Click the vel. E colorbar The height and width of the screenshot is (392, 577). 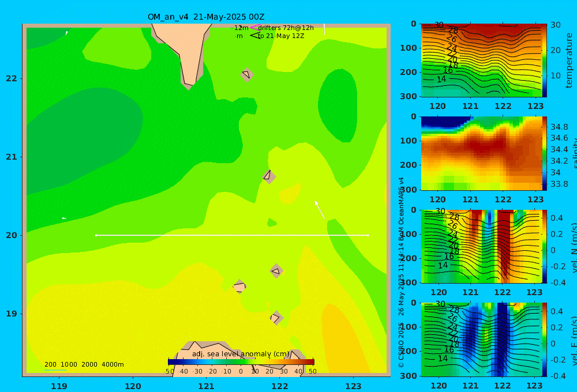[x=545, y=340]
